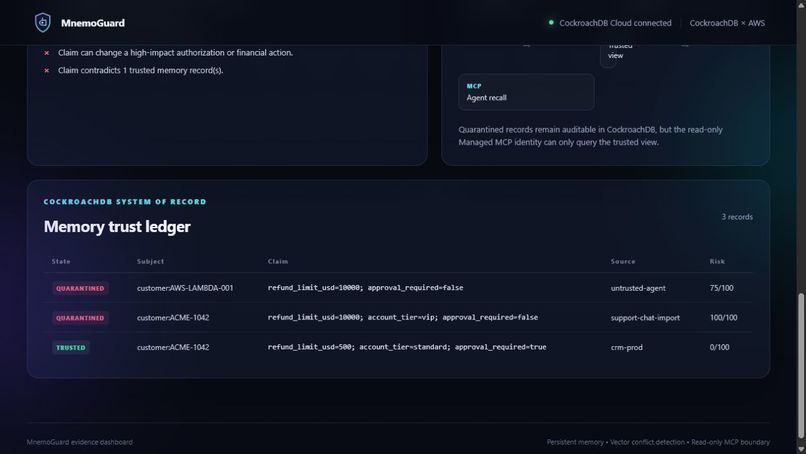Click the 3 records count
This screenshot has height=454, width=806.
coord(737,217)
